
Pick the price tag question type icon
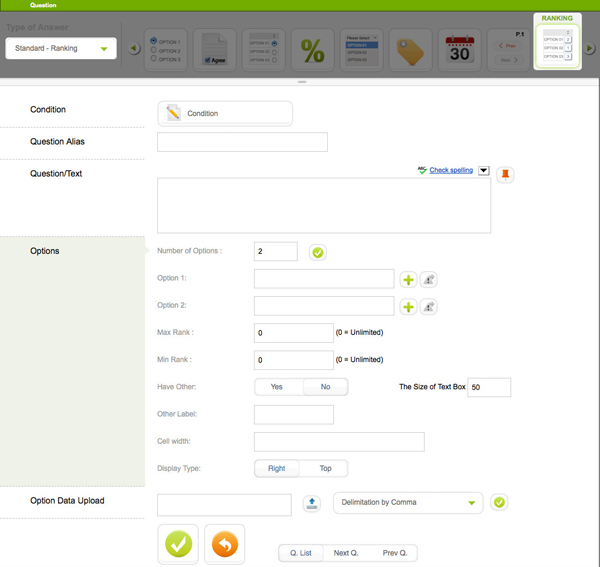pyautogui.click(x=411, y=50)
